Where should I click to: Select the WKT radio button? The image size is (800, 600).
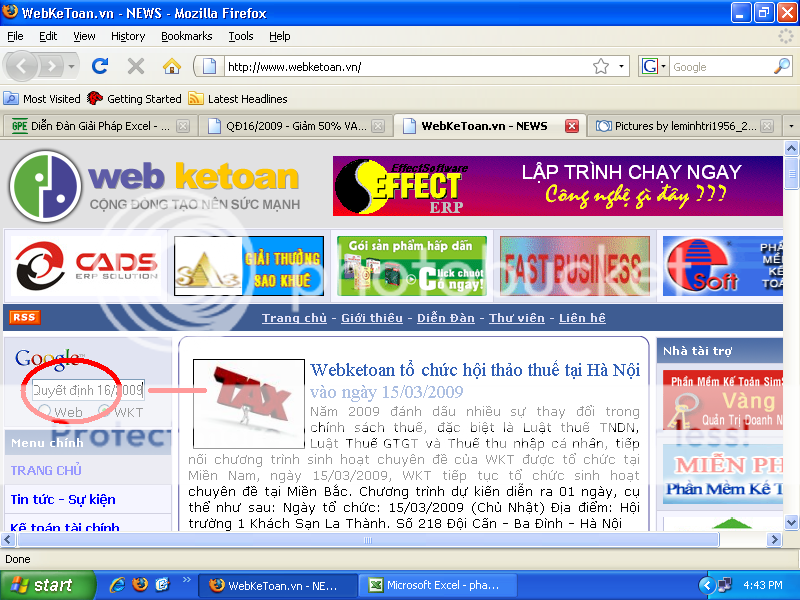pos(104,412)
